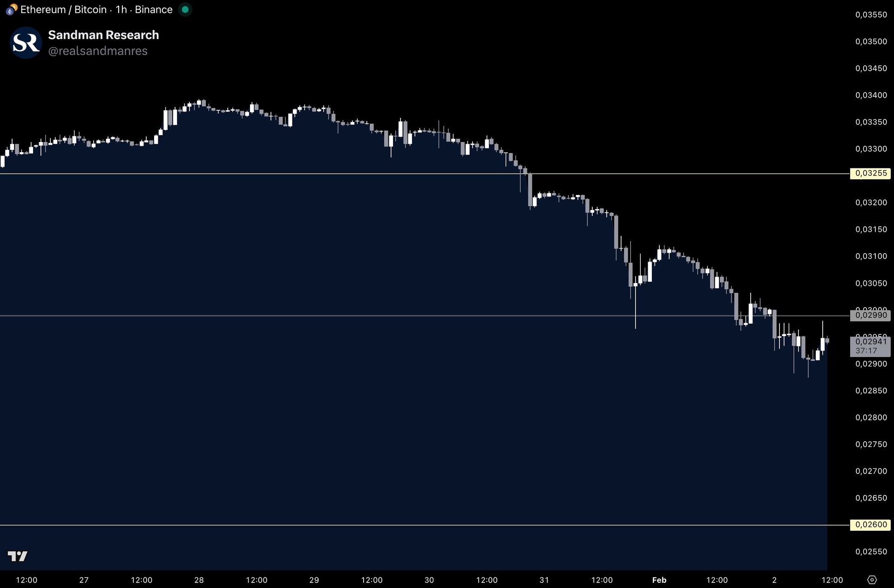The height and width of the screenshot is (588, 894).
Task: Click the 31 date marker on time axis
Action: (x=544, y=580)
